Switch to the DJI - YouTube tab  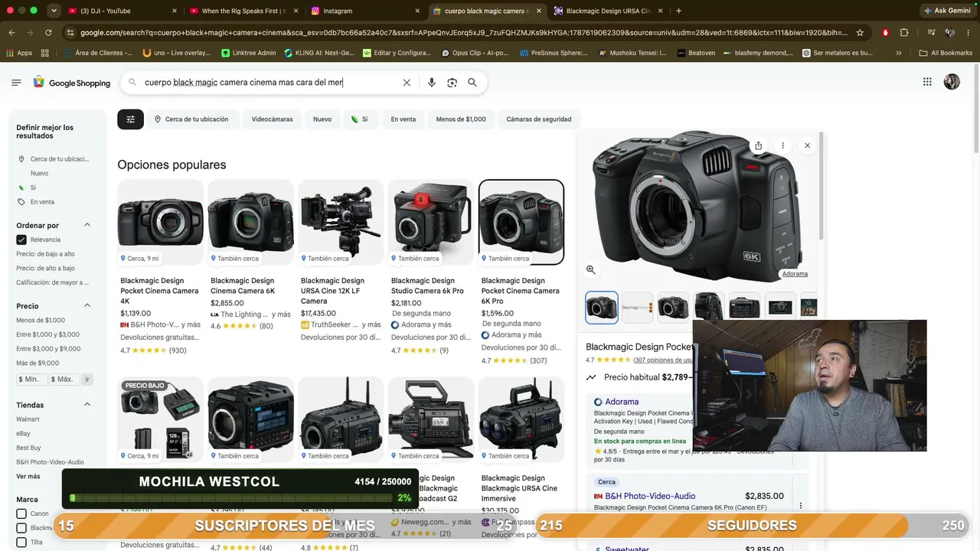[x=121, y=11]
